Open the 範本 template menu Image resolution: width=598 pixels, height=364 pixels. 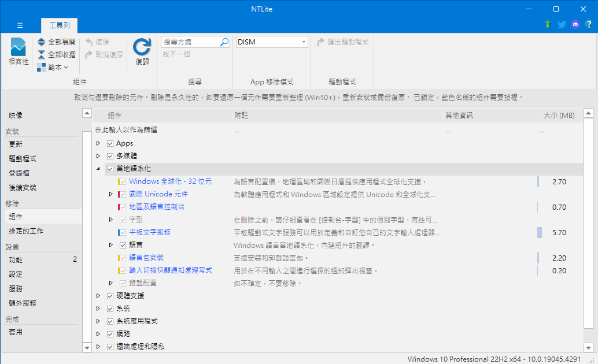point(53,68)
